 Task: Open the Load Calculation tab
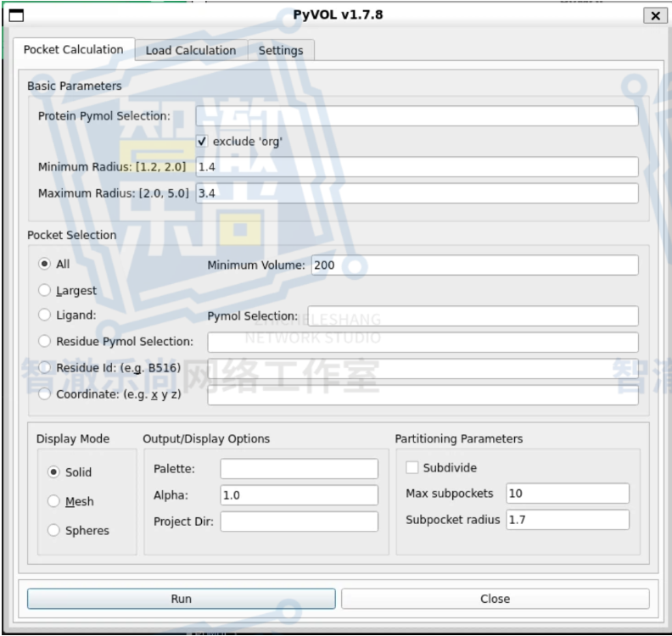(x=191, y=51)
